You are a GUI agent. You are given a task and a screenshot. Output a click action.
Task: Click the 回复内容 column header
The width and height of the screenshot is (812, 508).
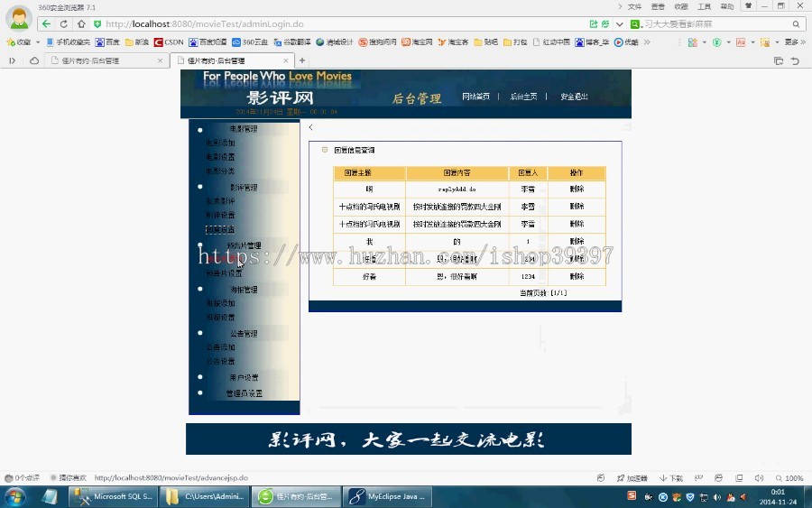click(x=457, y=172)
